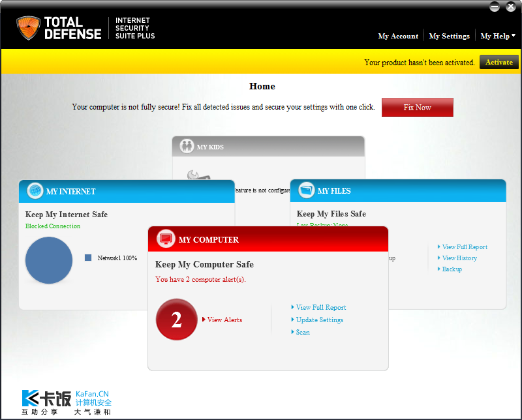
Task: Click 'Keep My Files Safe' heading
Action: click(x=331, y=214)
